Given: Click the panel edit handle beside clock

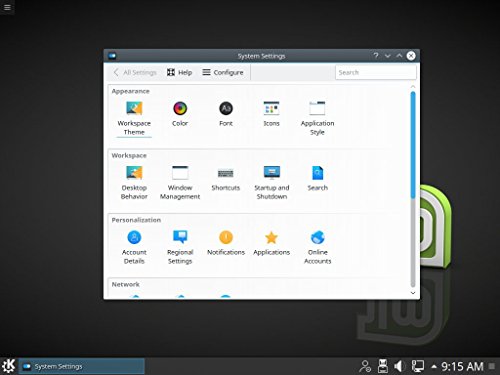Looking at the screenshot, I should pos(492,366).
